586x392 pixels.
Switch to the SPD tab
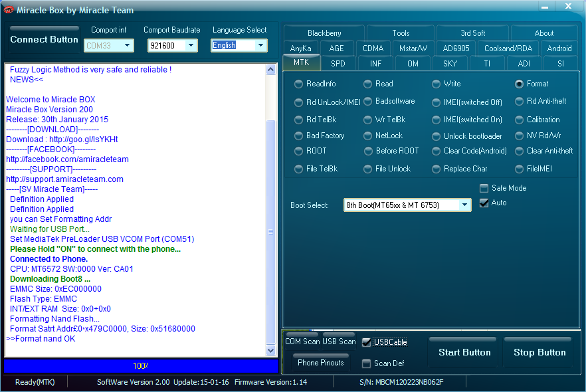[338, 64]
